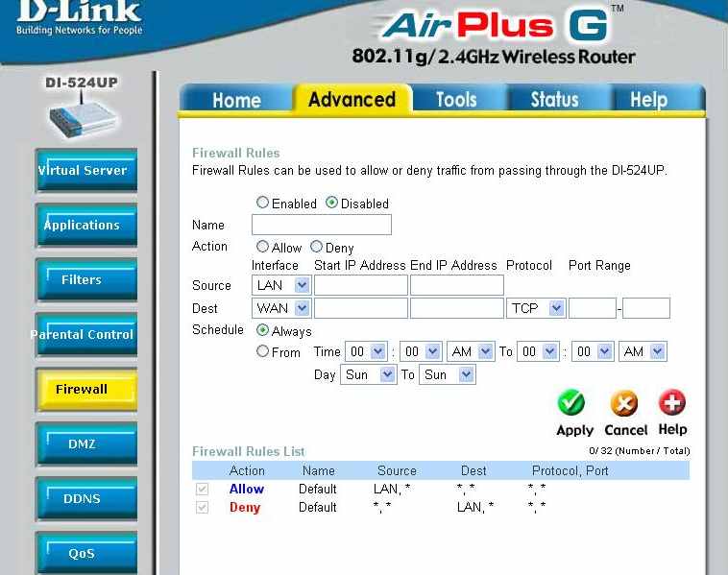Switch to the Tools tab
Image resolution: width=728 pixels, height=575 pixels.
coord(456,100)
